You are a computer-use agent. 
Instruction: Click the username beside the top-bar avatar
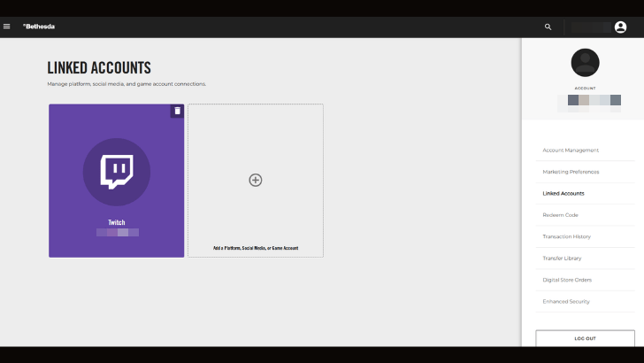click(590, 27)
